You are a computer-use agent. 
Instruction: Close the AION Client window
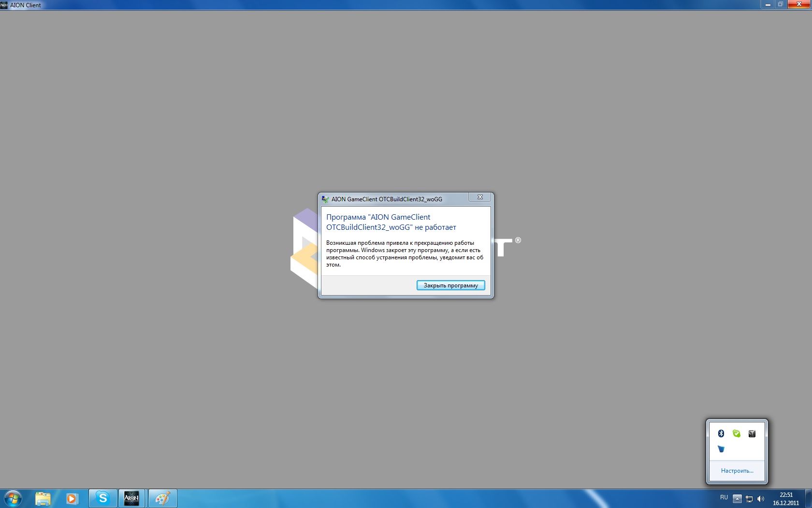pyautogui.click(x=799, y=4)
